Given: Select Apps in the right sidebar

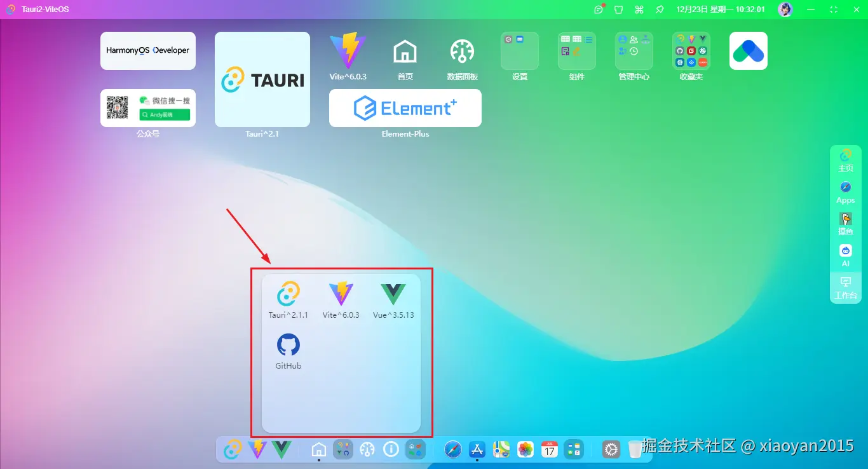Looking at the screenshot, I should click(846, 193).
